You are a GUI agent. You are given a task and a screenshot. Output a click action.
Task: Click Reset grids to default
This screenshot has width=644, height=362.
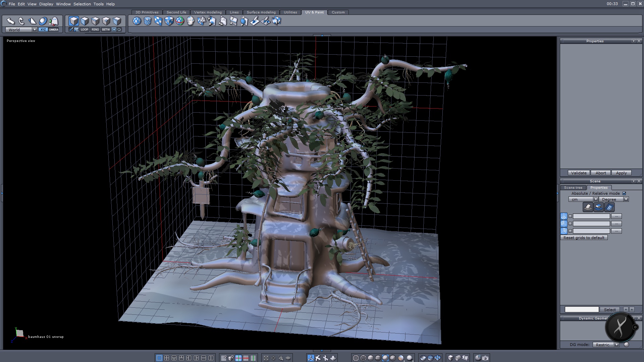coord(584,238)
